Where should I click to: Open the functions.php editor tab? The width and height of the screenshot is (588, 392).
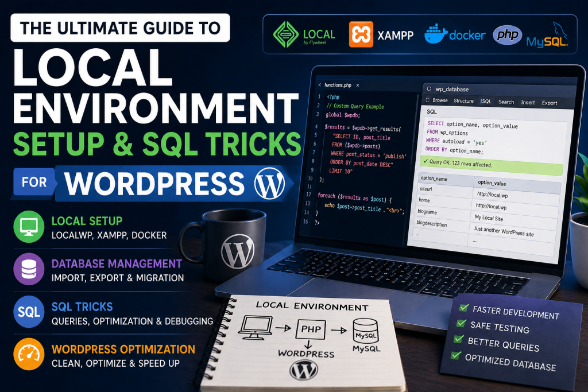[338, 85]
